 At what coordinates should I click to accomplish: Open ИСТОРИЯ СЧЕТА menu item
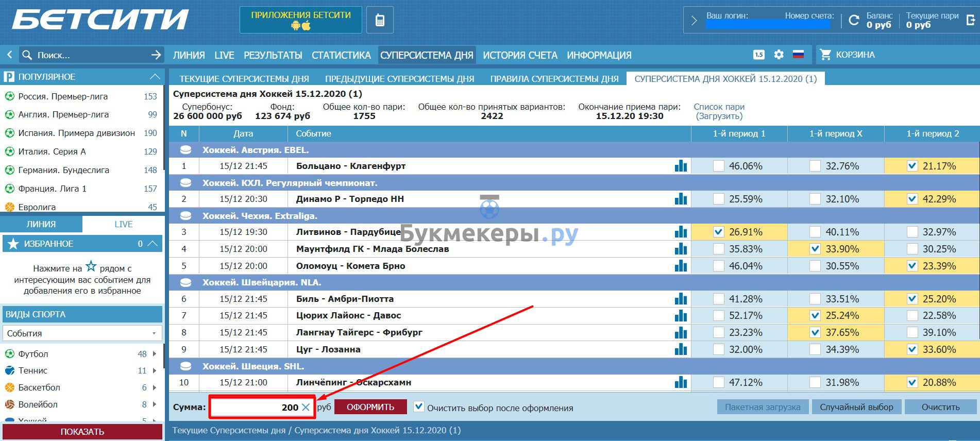(520, 55)
